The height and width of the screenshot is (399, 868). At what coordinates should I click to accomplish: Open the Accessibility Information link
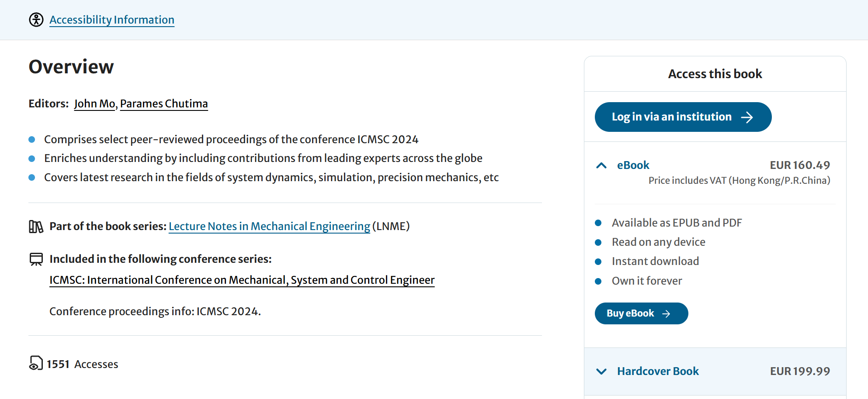tap(112, 20)
